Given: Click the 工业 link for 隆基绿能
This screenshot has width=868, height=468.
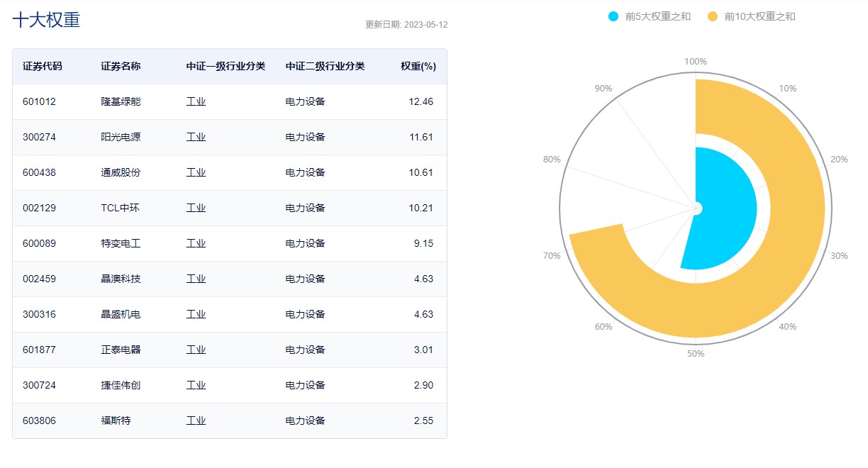Looking at the screenshot, I should pos(196,101).
